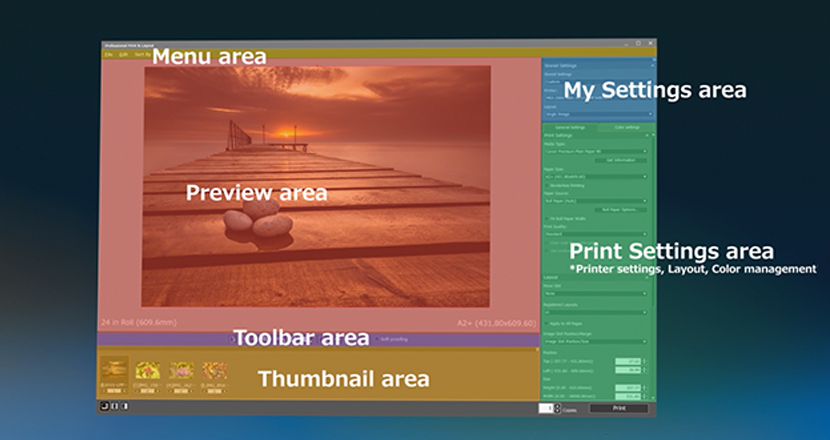
Task: Click the Get Information button
Action: (x=620, y=160)
